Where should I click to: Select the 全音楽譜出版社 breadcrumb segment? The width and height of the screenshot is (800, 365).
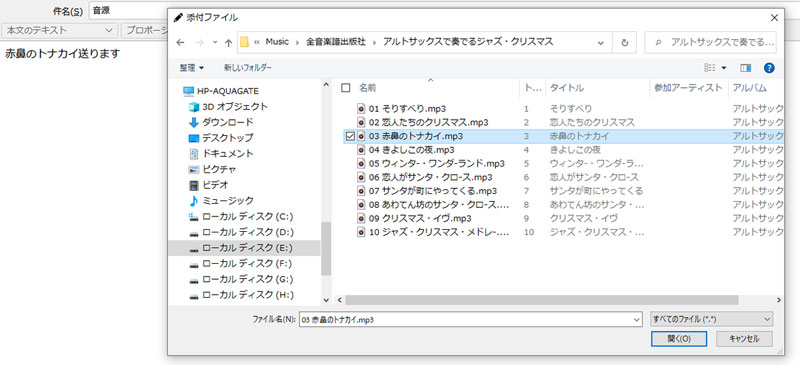(336, 42)
